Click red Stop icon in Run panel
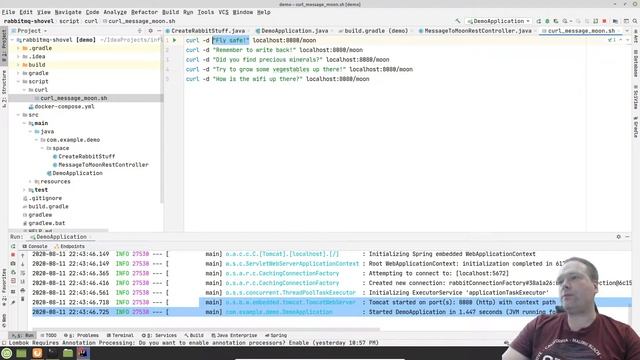The height and width of the screenshot is (360, 640). (13, 255)
